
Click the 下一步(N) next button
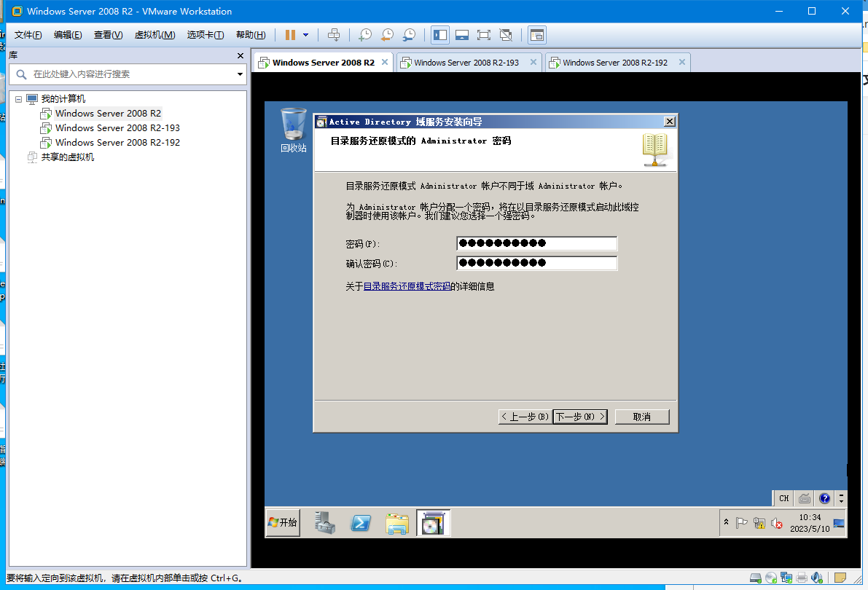click(580, 417)
